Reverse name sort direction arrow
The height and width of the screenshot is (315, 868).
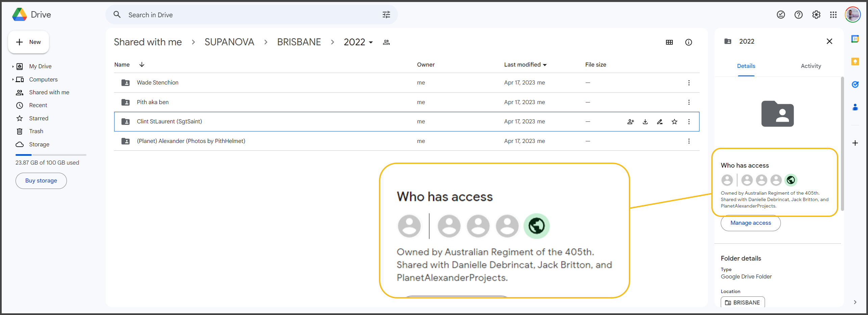pos(142,65)
